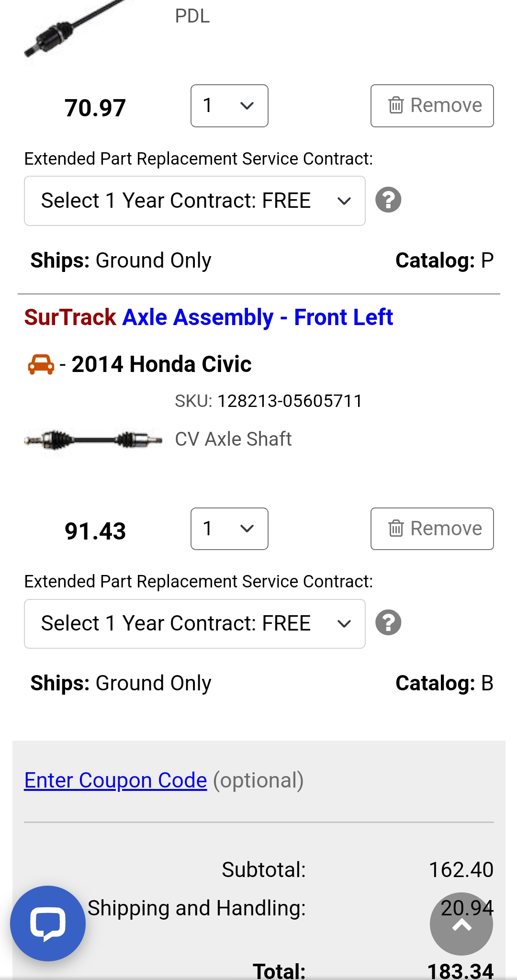Click help icon beside first contract dropdown

coord(388,200)
